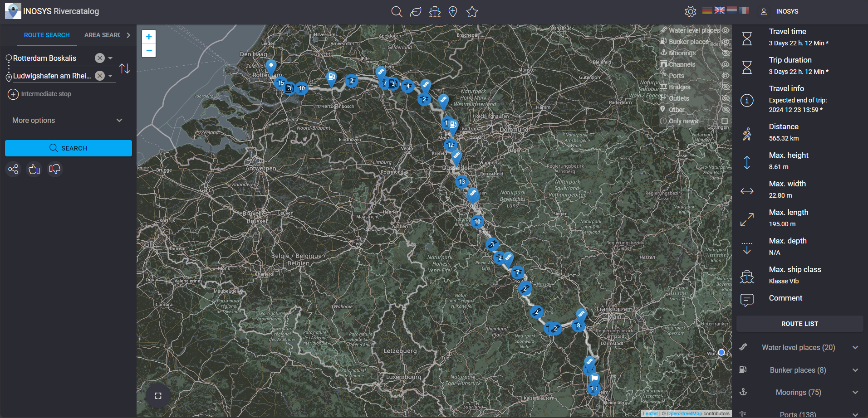The image size is (868, 418).
Task: Toggle fullscreen map button
Action: tap(158, 396)
